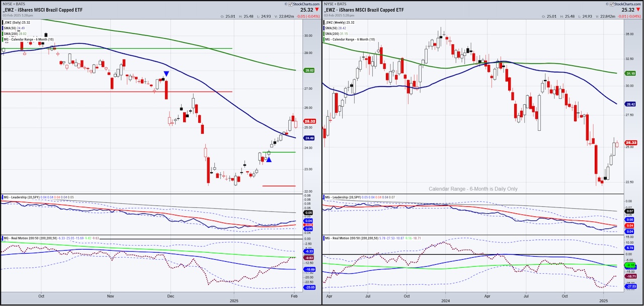Click the red 25.32 price tag on daily chart
Image resolution: width=644 pixels, height=306 pixels.
(x=309, y=121)
